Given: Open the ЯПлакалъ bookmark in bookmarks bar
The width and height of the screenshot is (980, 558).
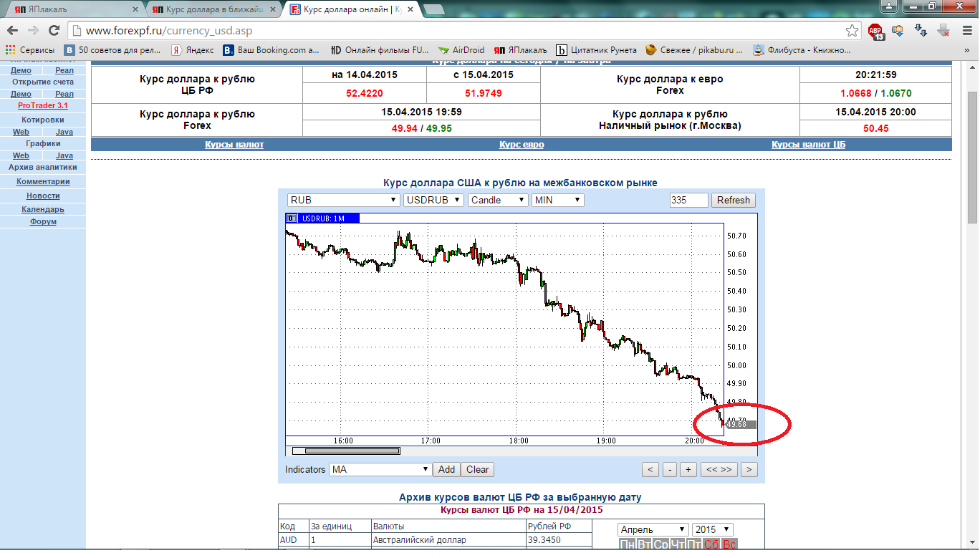Looking at the screenshot, I should 520,50.
